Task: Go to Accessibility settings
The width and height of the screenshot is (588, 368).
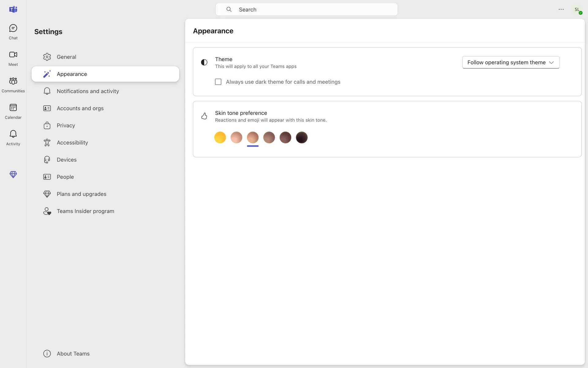Action: 72,143
